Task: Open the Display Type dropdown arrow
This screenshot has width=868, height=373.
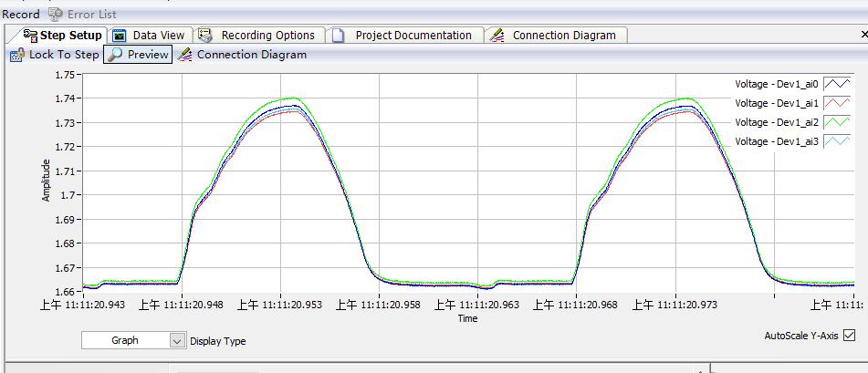Action: pos(176,340)
